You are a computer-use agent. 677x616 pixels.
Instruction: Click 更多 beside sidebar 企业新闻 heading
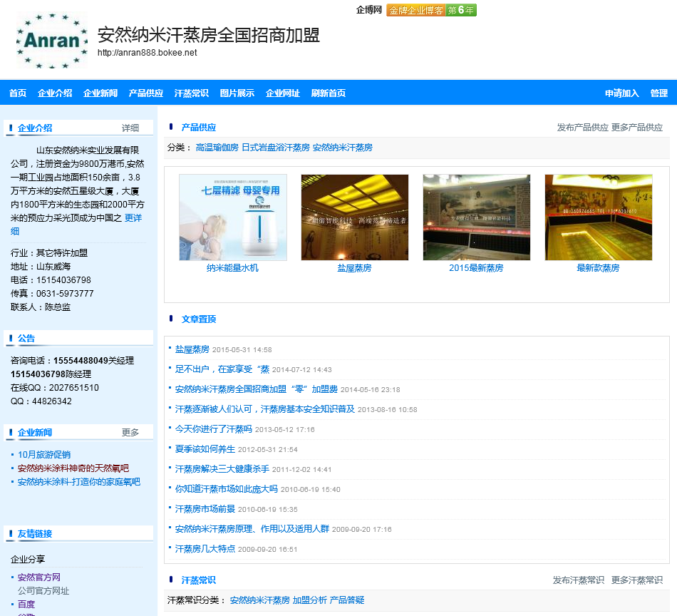point(130,432)
